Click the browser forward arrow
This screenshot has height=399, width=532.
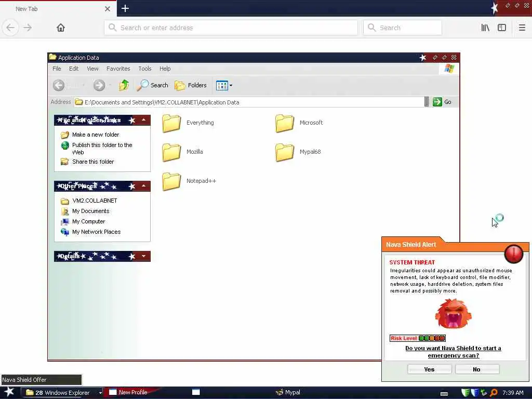point(28,28)
